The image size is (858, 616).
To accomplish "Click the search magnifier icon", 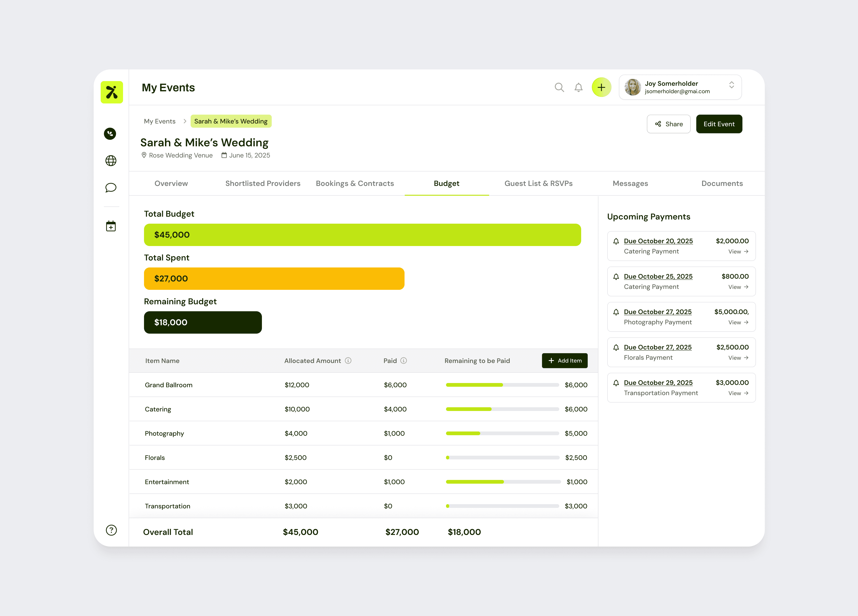I will click(x=559, y=87).
